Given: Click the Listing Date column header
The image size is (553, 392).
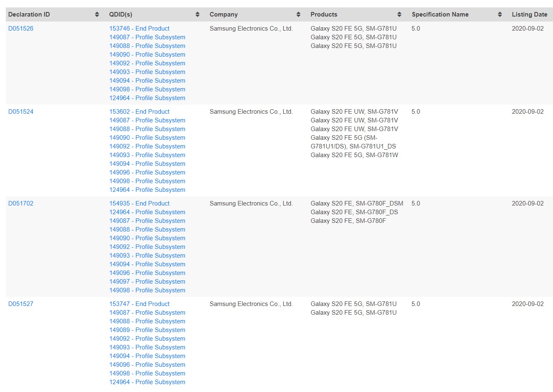Looking at the screenshot, I should tap(529, 14).
